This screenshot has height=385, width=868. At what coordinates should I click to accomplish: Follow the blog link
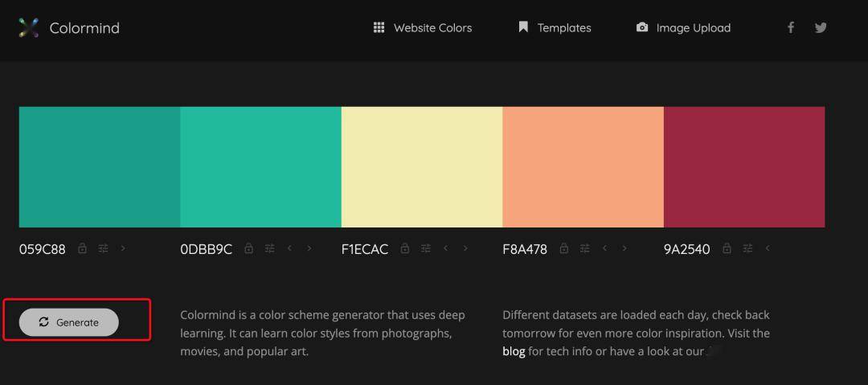click(514, 351)
